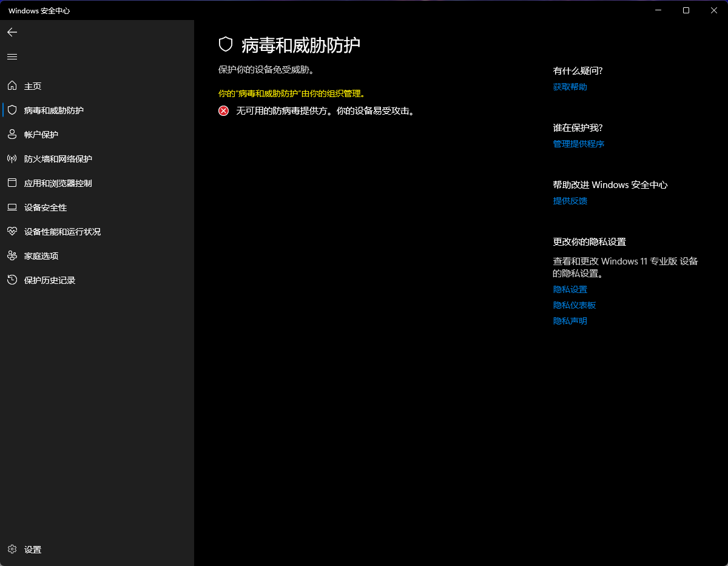
Task: Click the red error status icon
Action: (224, 110)
